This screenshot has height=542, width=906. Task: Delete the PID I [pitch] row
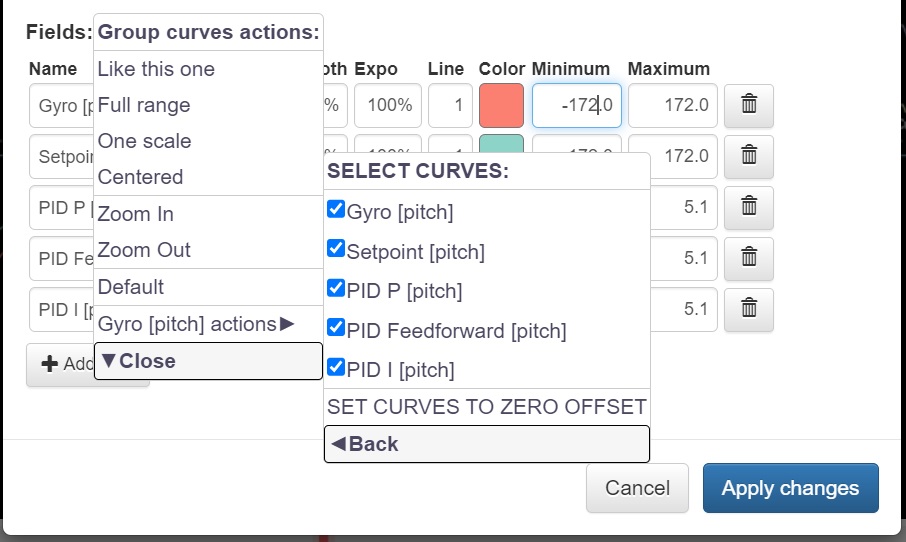click(x=748, y=310)
